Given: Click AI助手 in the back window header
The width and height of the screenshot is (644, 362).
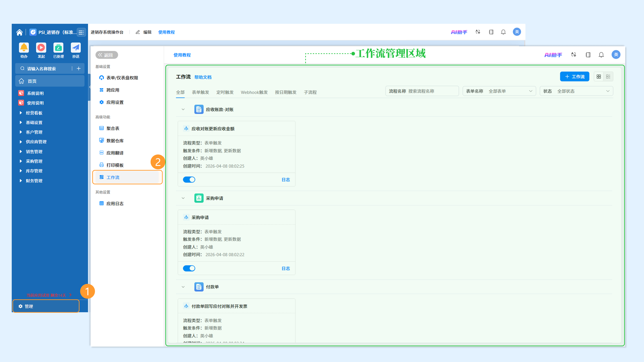Looking at the screenshot, I should point(459,32).
